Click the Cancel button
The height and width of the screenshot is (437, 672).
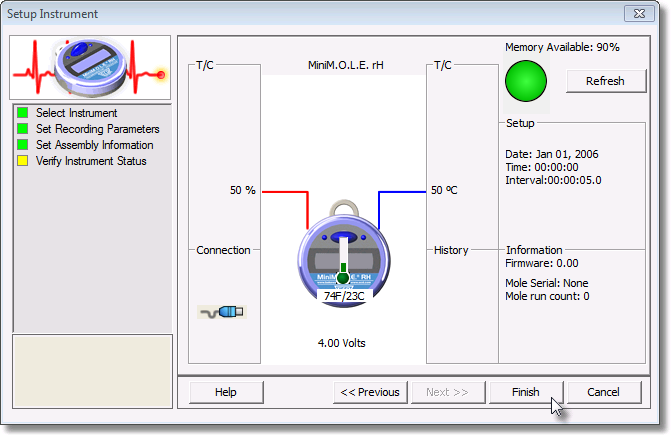pos(604,392)
